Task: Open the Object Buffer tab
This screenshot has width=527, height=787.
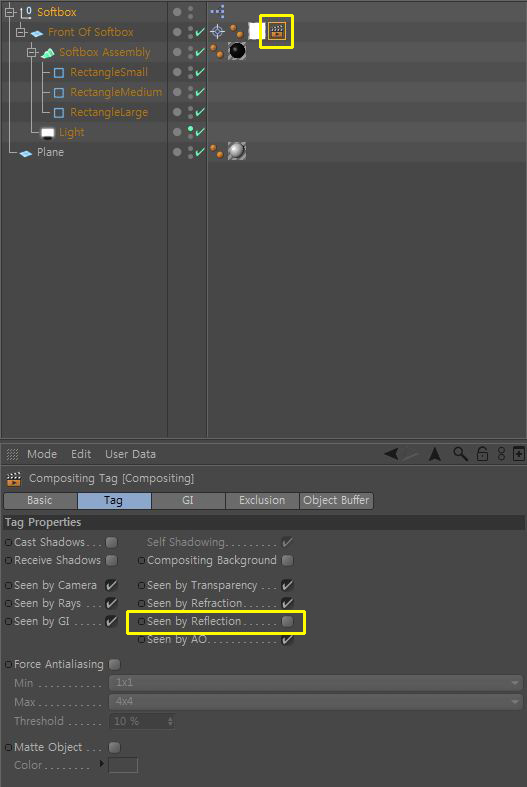Action: 336,500
